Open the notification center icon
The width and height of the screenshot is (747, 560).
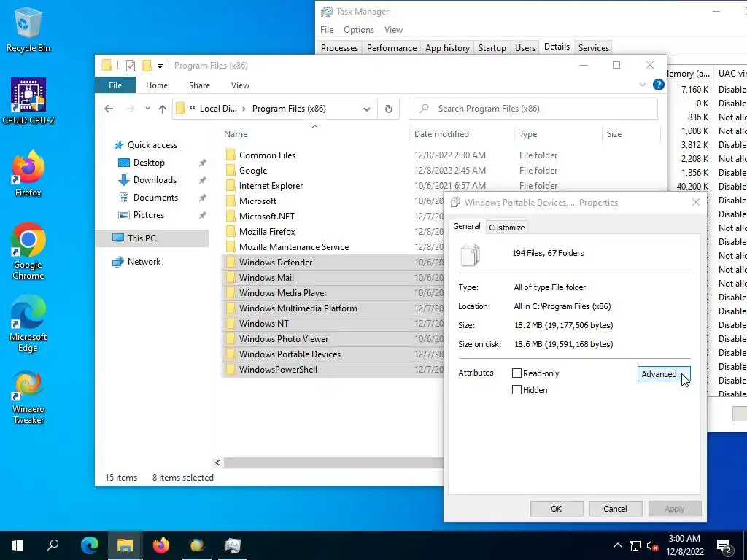[724, 545]
